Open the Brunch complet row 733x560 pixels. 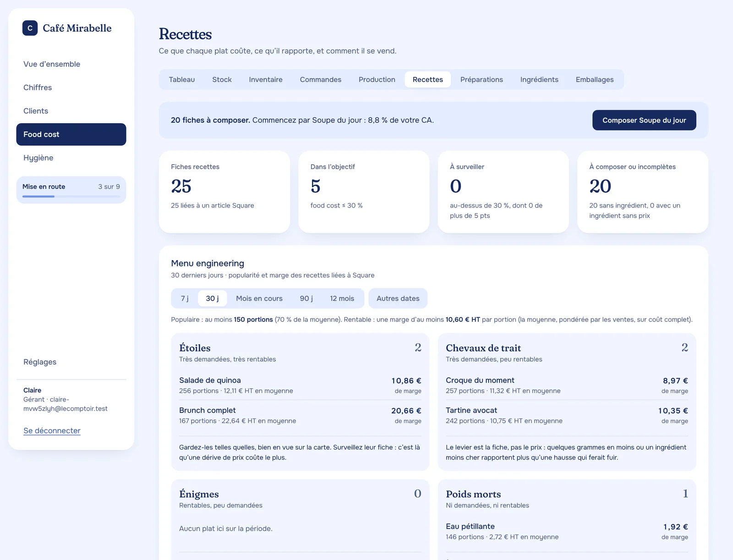(x=300, y=416)
